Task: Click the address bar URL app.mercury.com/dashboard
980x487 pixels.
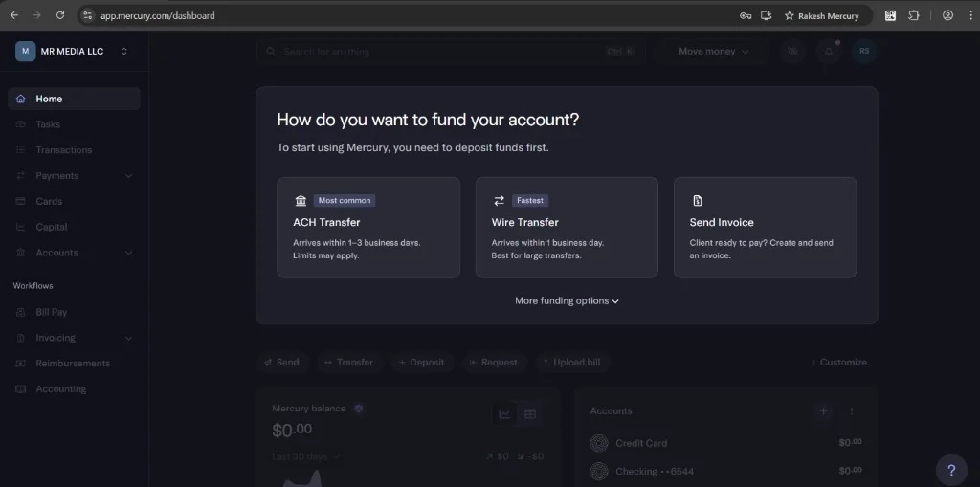Action: click(x=158, y=15)
